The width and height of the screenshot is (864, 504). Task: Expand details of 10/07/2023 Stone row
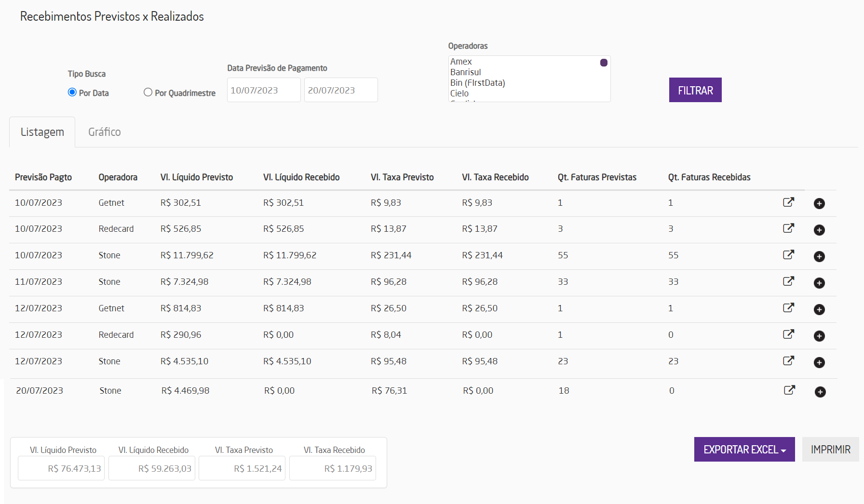click(x=819, y=256)
